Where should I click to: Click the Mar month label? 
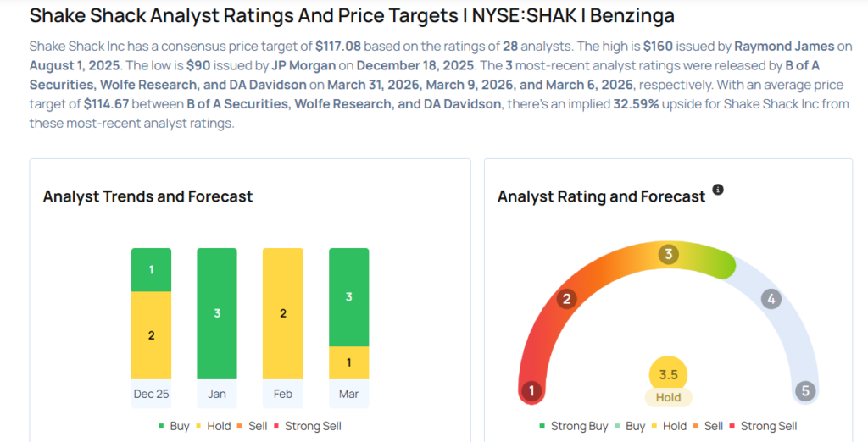348,394
